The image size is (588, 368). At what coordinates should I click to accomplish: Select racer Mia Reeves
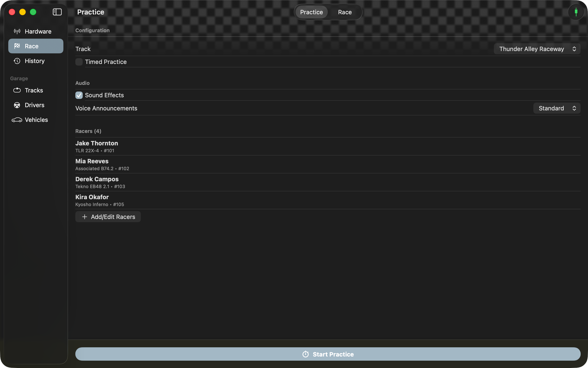pyautogui.click(x=328, y=164)
